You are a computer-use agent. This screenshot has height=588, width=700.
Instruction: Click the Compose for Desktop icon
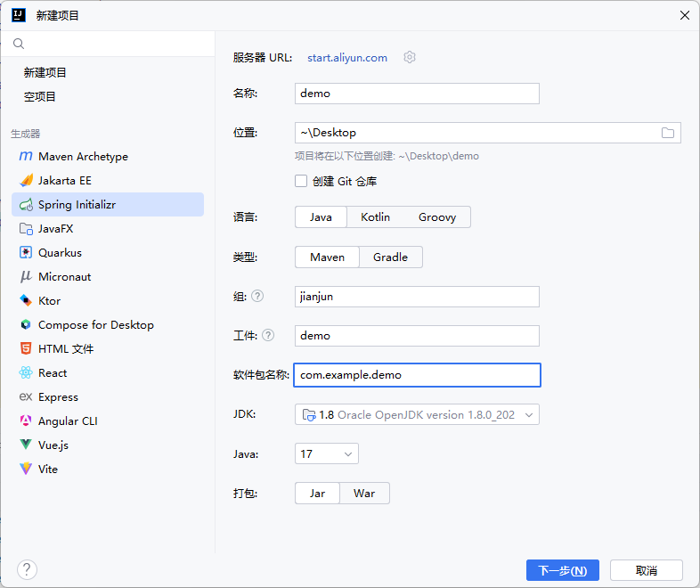point(26,324)
